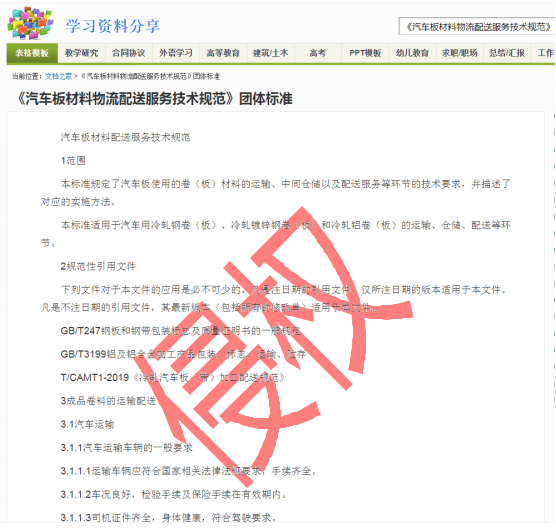Click the paragraph starting 本标准规定了汽车板使用的卷
This screenshot has width=556, height=530.
pos(276,193)
